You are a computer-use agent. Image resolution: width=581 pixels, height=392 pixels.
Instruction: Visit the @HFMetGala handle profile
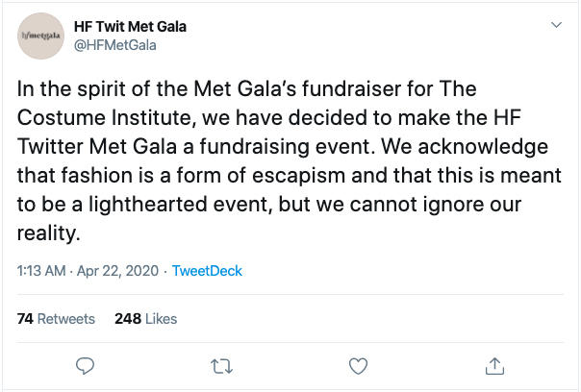pyautogui.click(x=114, y=44)
